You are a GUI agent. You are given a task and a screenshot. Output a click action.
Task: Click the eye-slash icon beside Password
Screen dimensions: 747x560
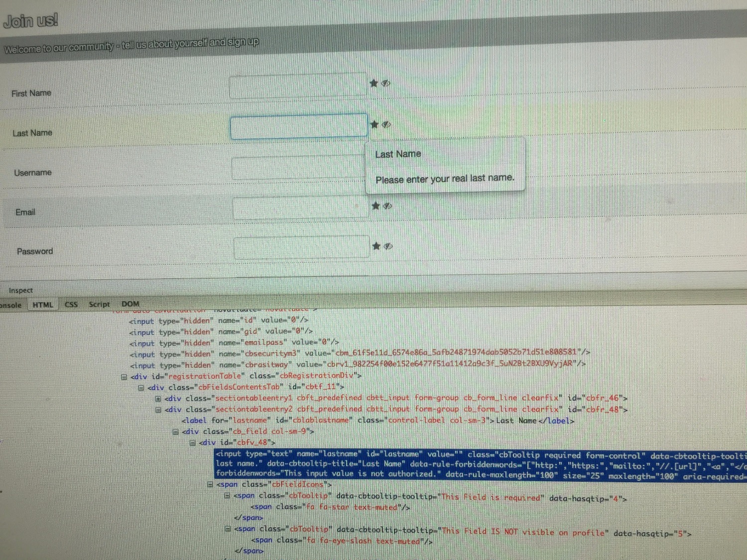(x=388, y=246)
